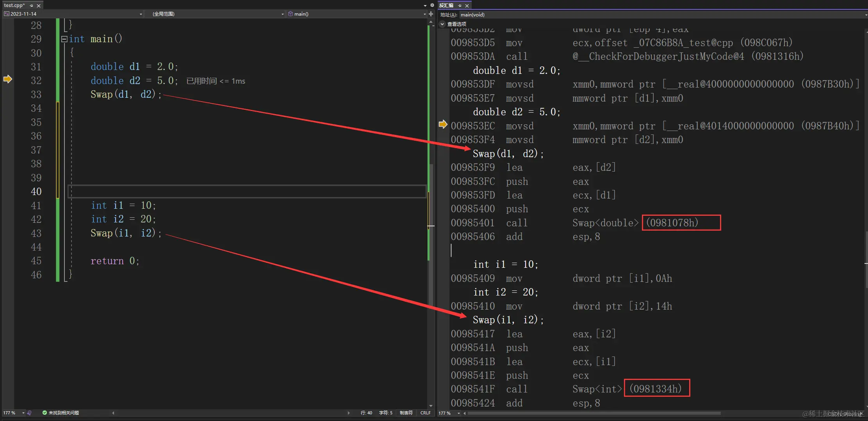Viewport: 868px width, 421px height.
Task: Click the 'call Swap<int>' instruction at 0098541F
Action: [x=566, y=389]
